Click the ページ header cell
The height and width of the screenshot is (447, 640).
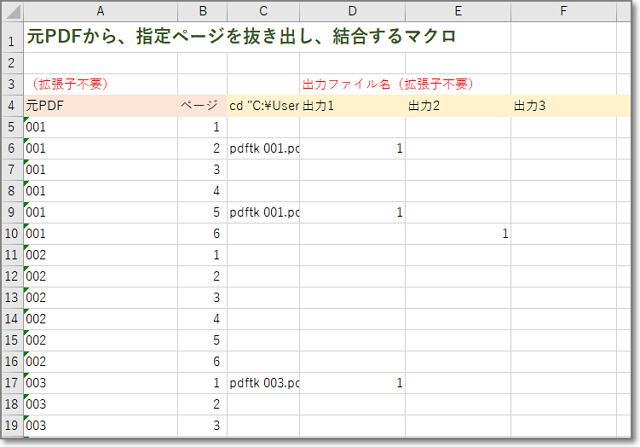tap(202, 105)
